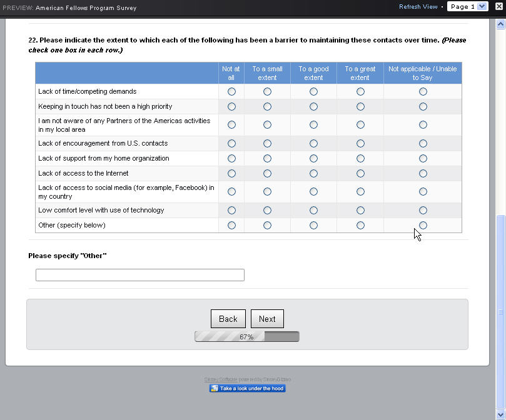Select 'To a small extent' for keeping in touch priority
This screenshot has width=506, height=420.
[x=267, y=106]
